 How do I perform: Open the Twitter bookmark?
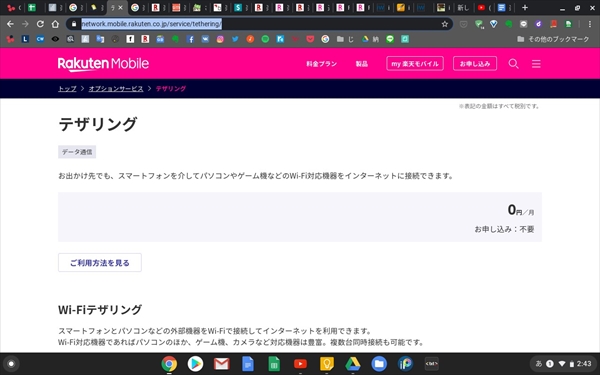(235, 39)
